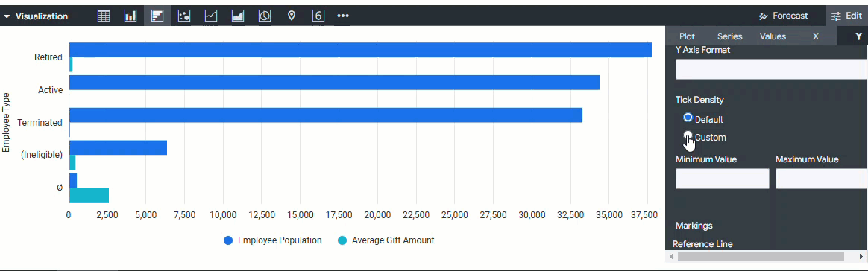Click the Y Axis Format input field
Viewport: 868px width, 271px height.
tap(772, 70)
